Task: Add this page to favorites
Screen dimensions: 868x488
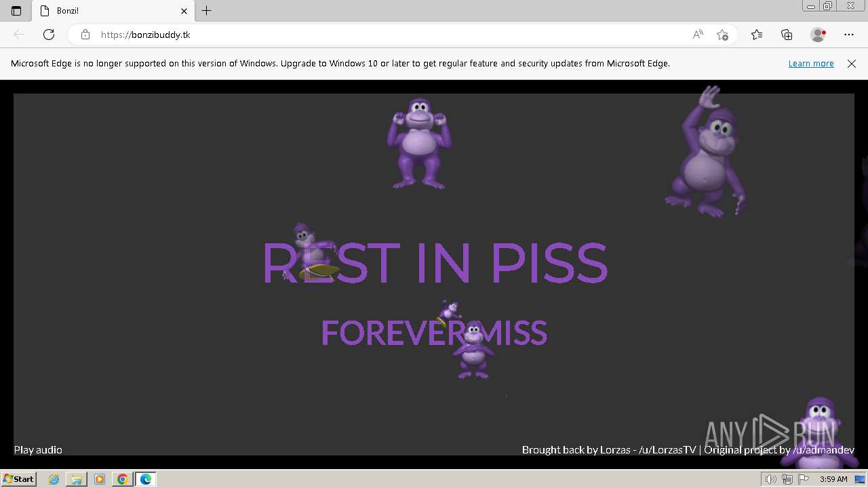Action: pyautogui.click(x=722, y=35)
